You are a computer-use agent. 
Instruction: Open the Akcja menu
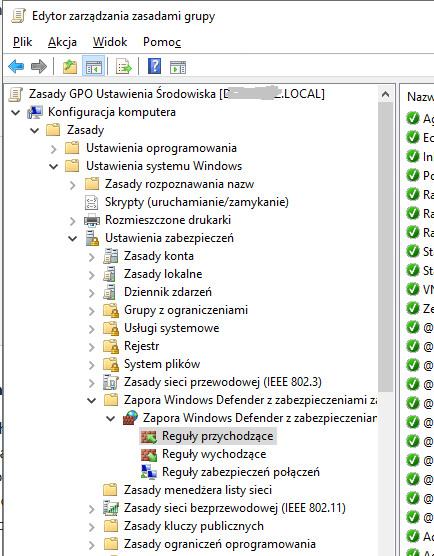pos(62,42)
